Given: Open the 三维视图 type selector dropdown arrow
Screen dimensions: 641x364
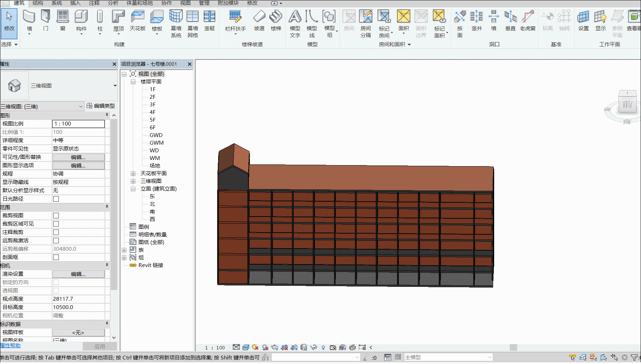Looking at the screenshot, I should pos(115,86).
